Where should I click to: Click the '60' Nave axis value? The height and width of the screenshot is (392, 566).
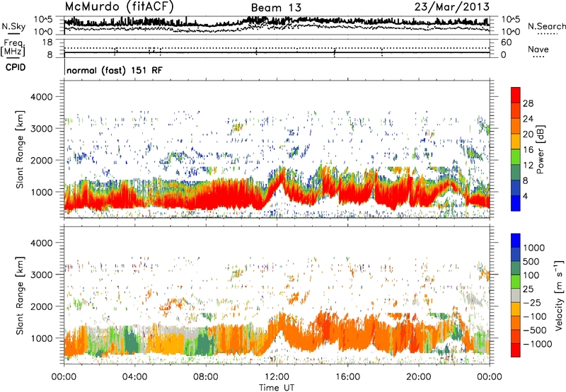coord(507,42)
